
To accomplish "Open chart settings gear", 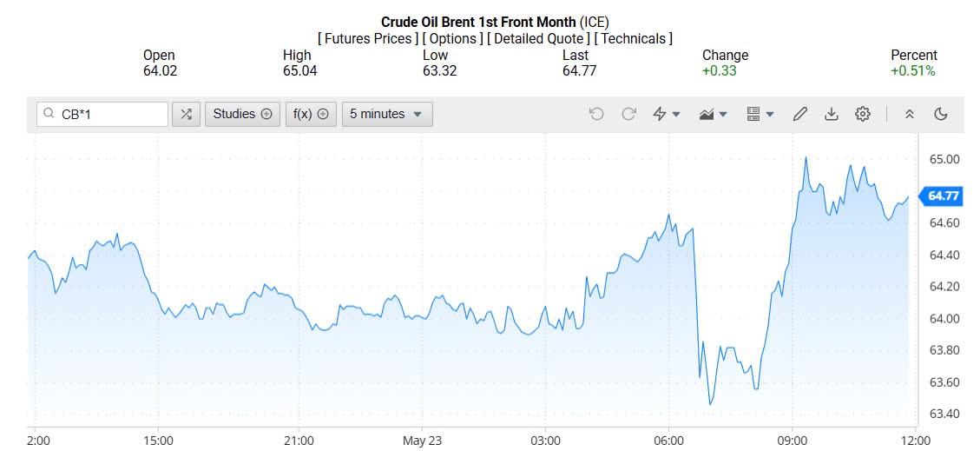I will (863, 114).
